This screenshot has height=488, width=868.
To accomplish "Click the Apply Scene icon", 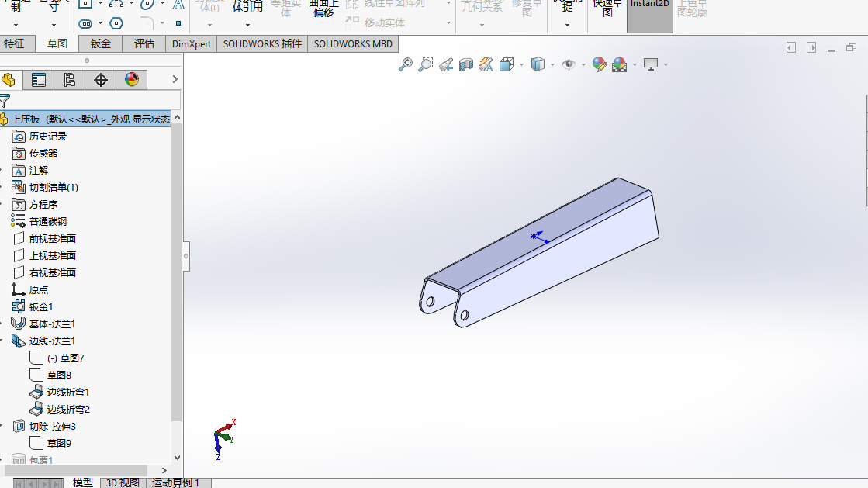I will [620, 65].
